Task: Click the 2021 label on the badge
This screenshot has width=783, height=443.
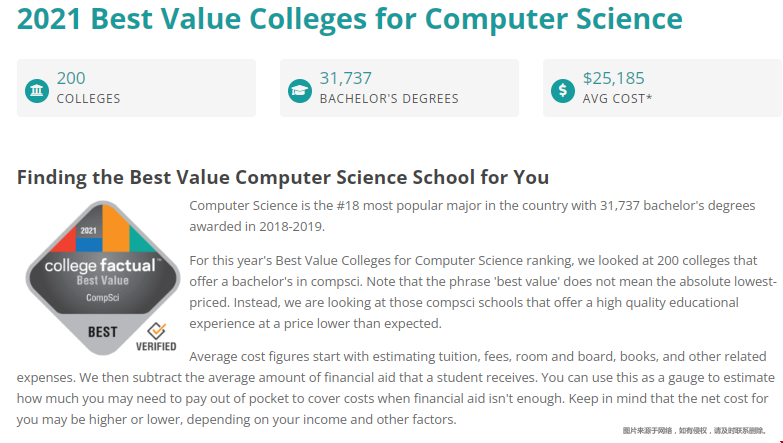Action: (x=88, y=230)
